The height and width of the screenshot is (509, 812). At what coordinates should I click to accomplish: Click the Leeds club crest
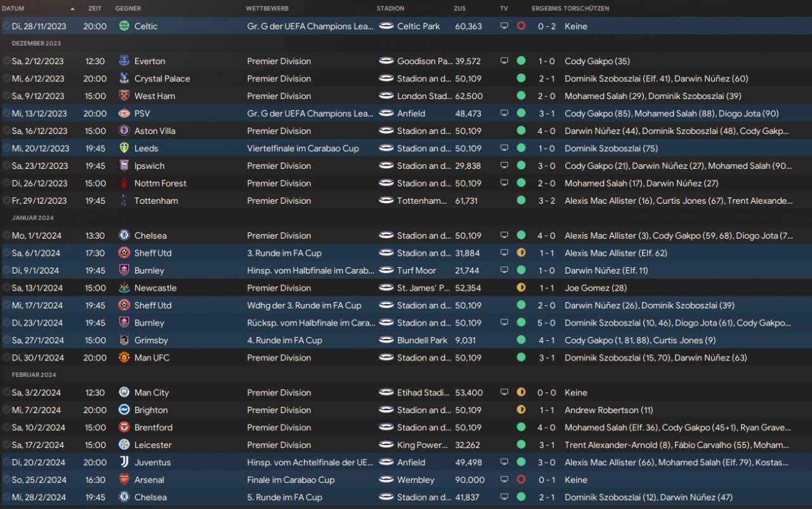(x=124, y=149)
